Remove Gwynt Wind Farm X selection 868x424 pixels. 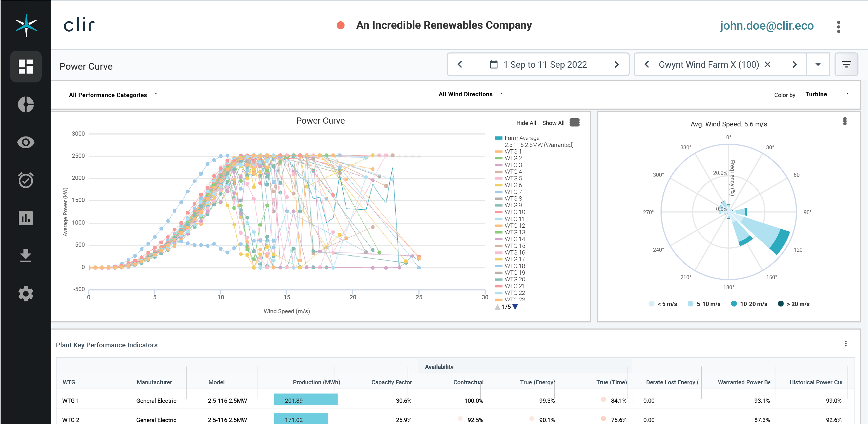[x=768, y=64]
